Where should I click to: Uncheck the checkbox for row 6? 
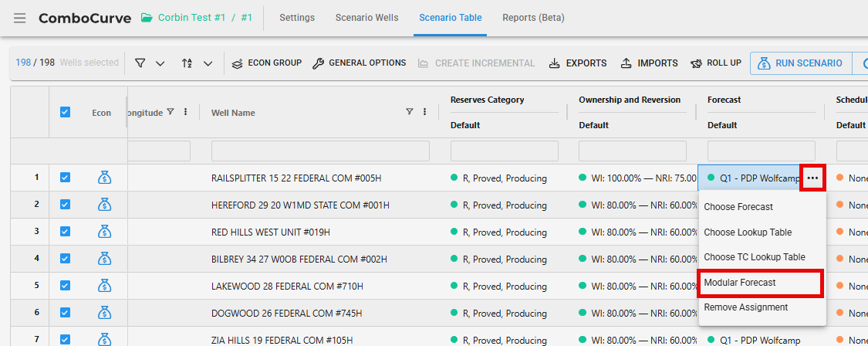[65, 313]
